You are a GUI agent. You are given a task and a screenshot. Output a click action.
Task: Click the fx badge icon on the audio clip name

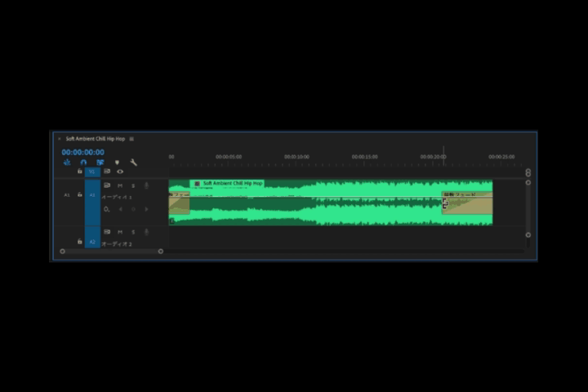click(x=198, y=184)
